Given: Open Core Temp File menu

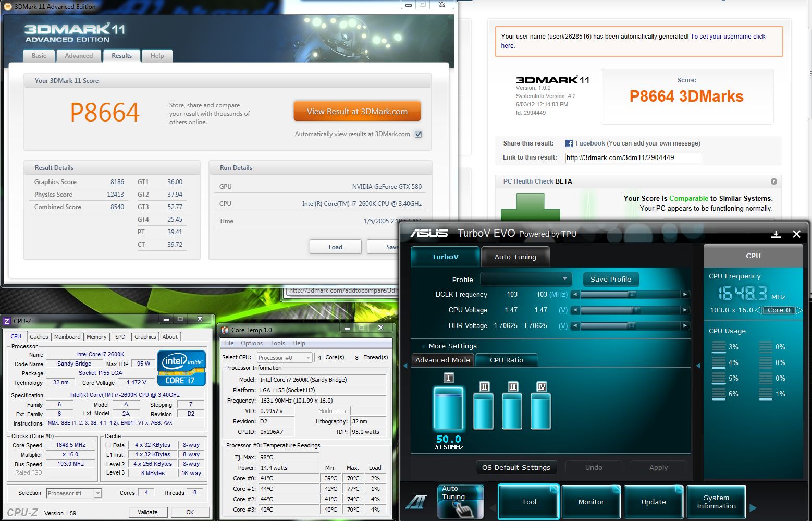Looking at the screenshot, I should [x=229, y=343].
